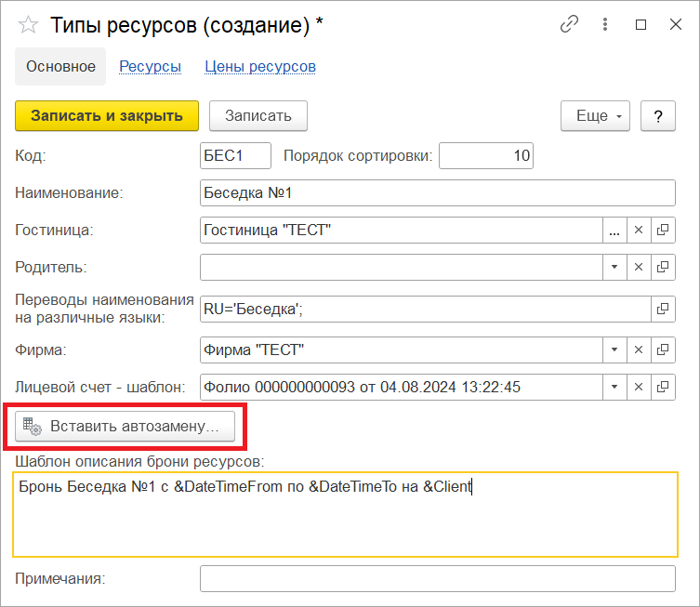Choose hotel with ellipsis button in Гостиница

pos(614,231)
